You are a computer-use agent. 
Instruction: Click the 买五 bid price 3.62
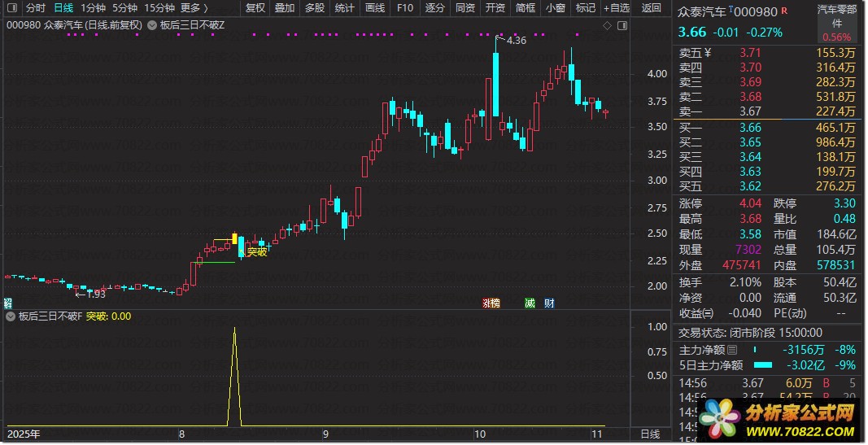[750, 186]
